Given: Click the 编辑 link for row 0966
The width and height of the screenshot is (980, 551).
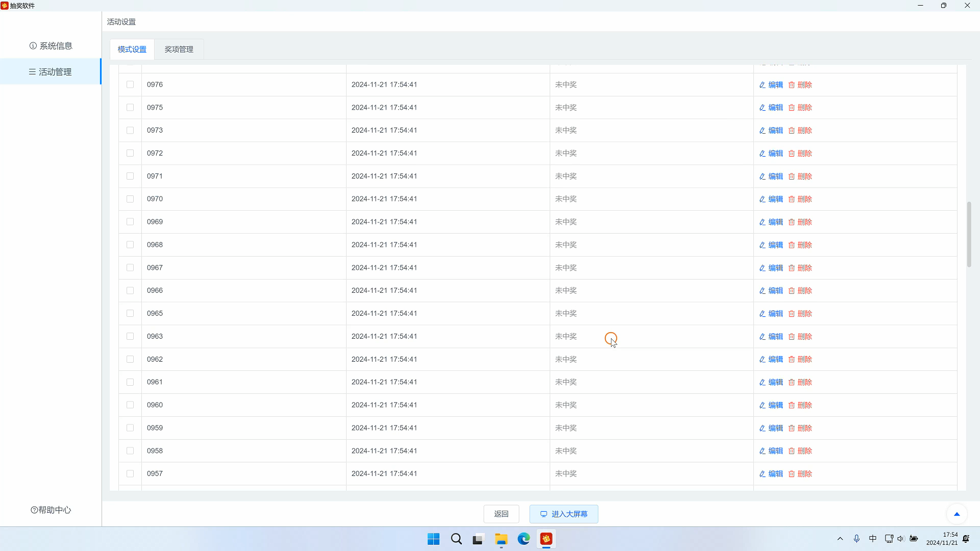Looking at the screenshot, I should [x=775, y=291].
